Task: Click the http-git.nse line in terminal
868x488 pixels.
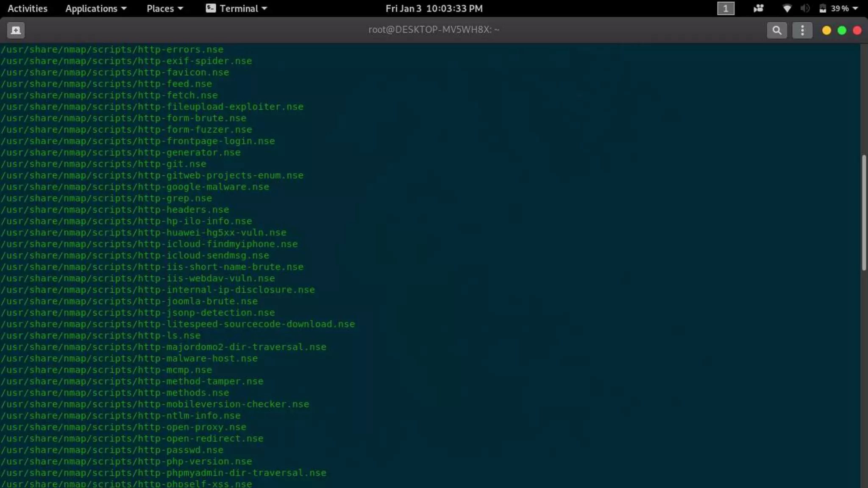Action: click(103, 164)
